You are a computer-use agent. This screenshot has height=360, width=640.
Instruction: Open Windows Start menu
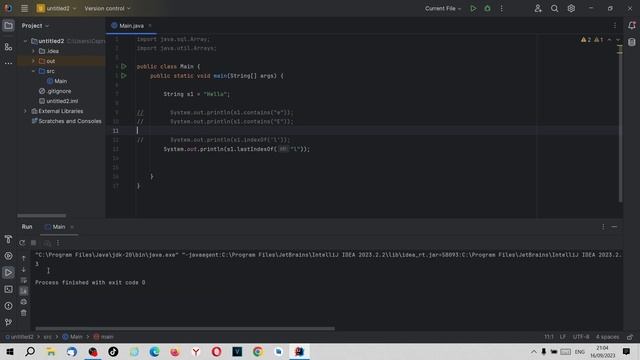click(10, 351)
